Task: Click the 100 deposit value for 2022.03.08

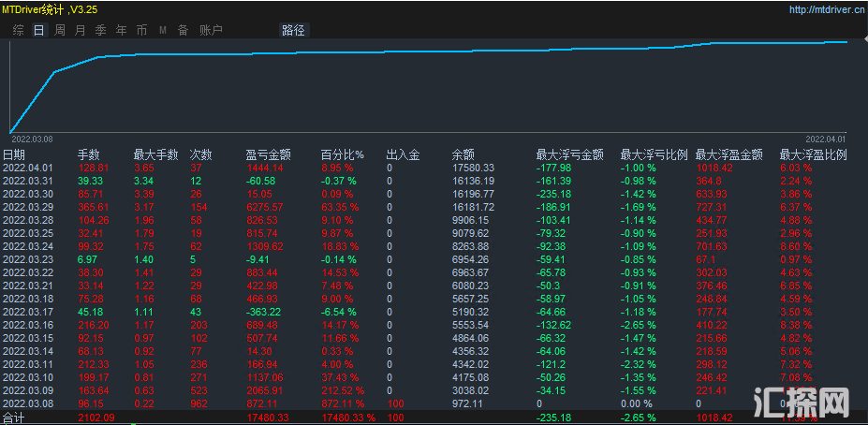Action: coord(396,404)
